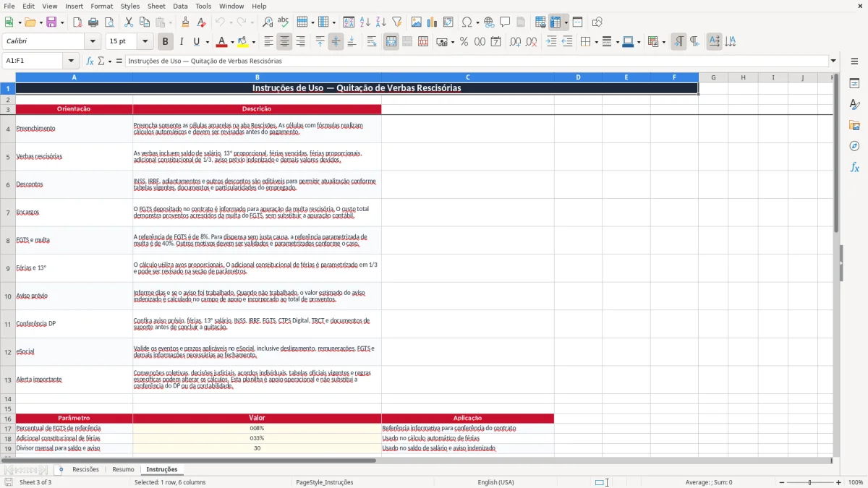Click the status bar zoom slider

[x=810, y=482]
